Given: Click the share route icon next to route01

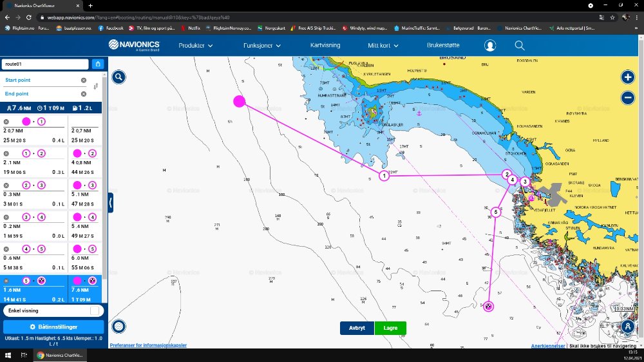Looking at the screenshot, I should coord(98,64).
